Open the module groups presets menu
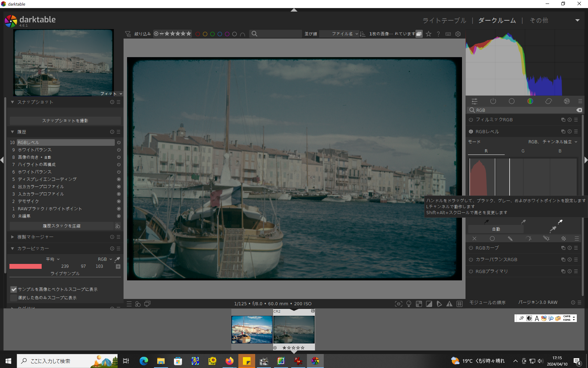Screen dimensions: 588x368 point(580,101)
